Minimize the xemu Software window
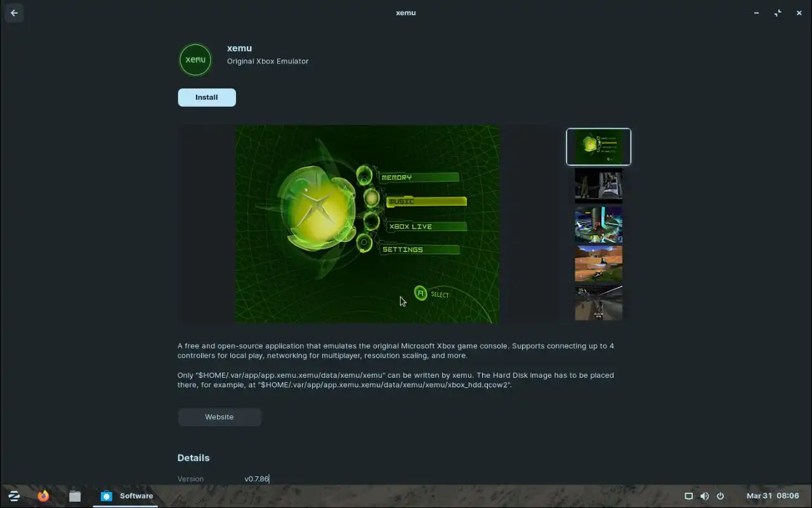Viewport: 812px width, 508px height. [756, 13]
